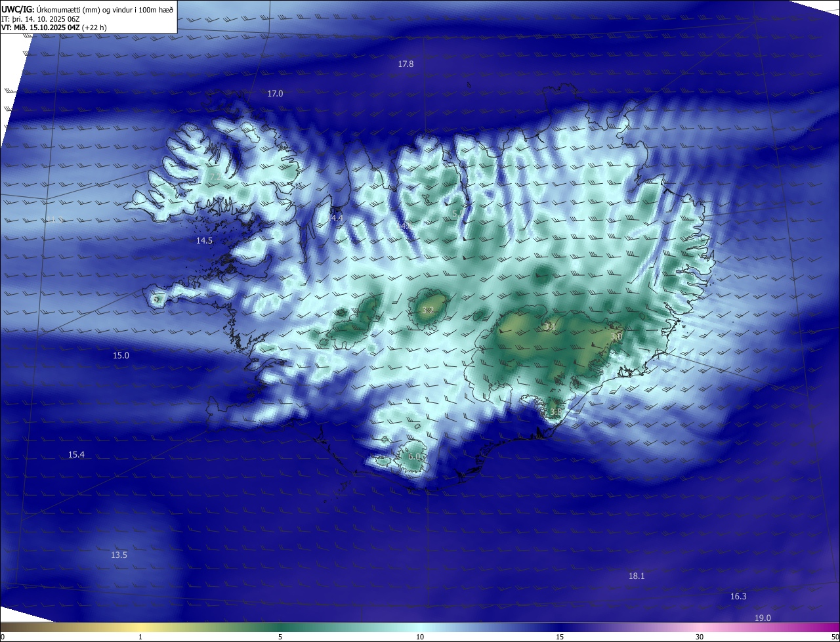Click the 3.2 value label over Hofsjökull

pyautogui.click(x=428, y=310)
